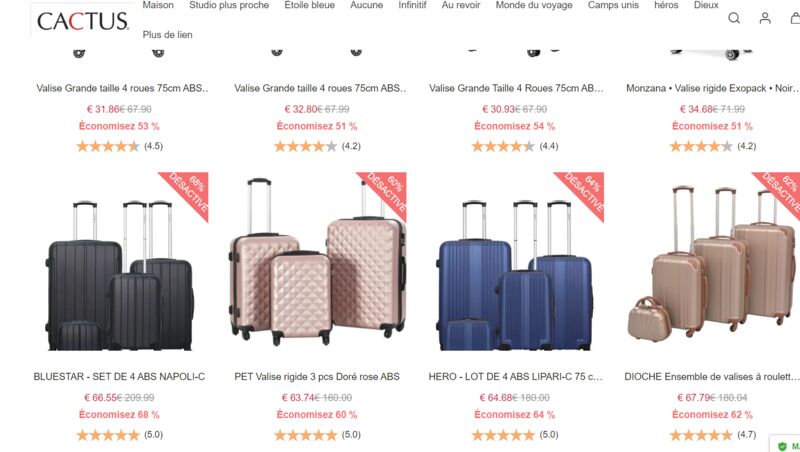Open the Plus de lien menu
The width and height of the screenshot is (800, 452).
(x=167, y=35)
